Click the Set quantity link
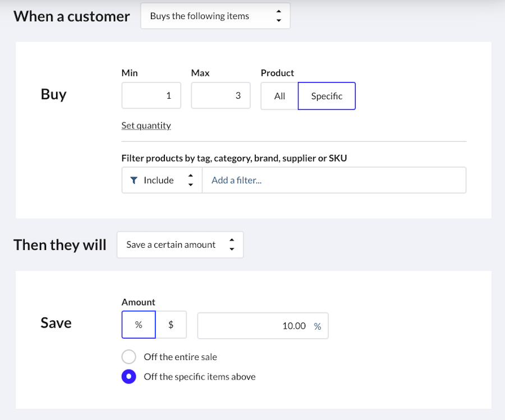505x420 pixels. [146, 126]
